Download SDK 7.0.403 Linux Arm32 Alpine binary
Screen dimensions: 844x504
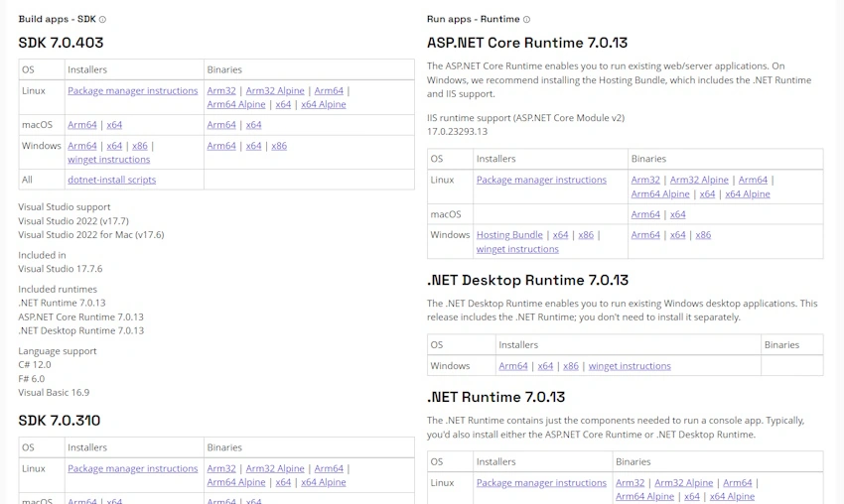pyautogui.click(x=275, y=91)
